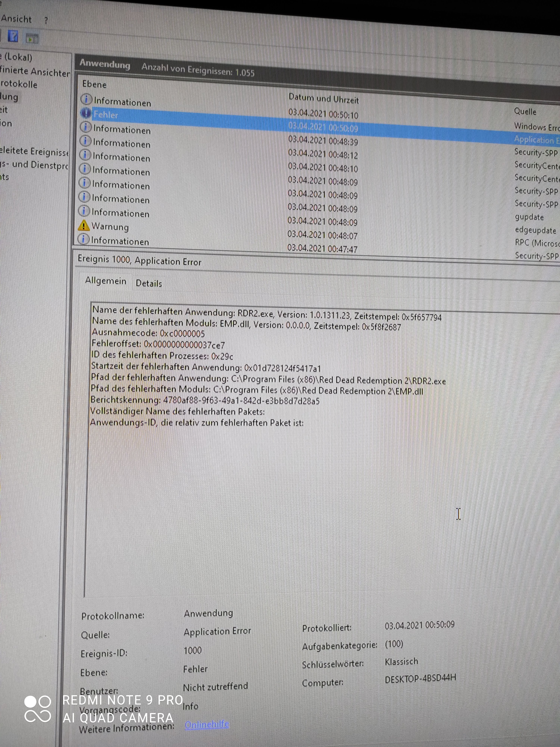This screenshot has height=747, width=560.
Task: Click the Quelle column header
Action: coord(525,111)
